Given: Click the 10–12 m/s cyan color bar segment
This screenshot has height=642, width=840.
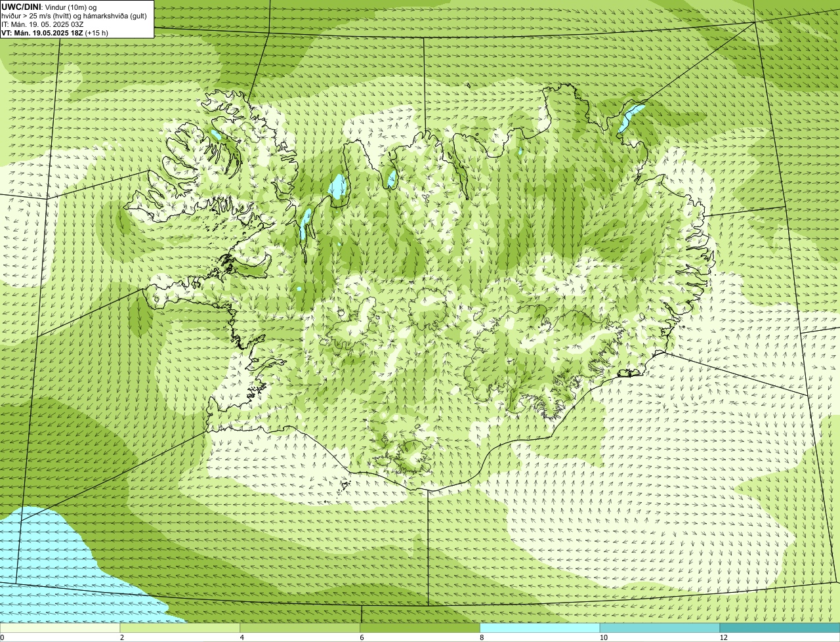Looking at the screenshot, I should 660,628.
